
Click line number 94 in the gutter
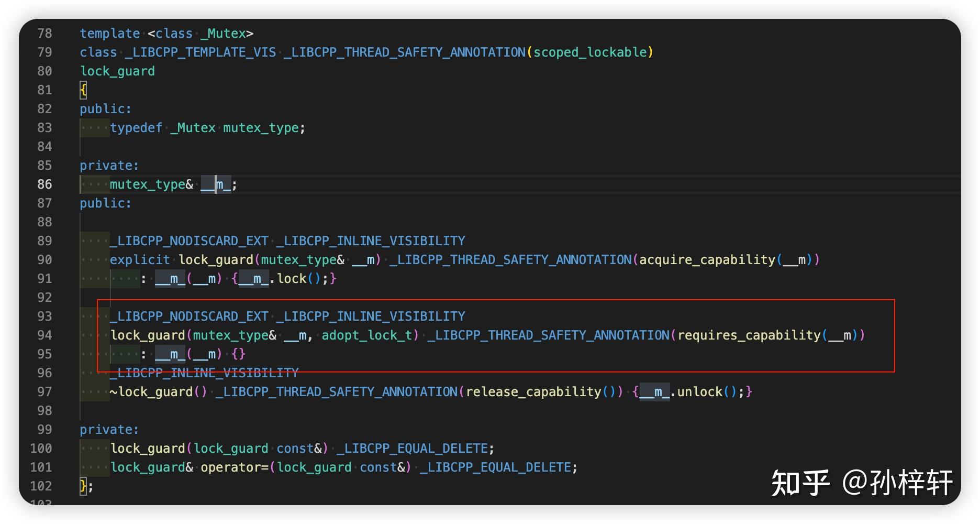pos(44,335)
